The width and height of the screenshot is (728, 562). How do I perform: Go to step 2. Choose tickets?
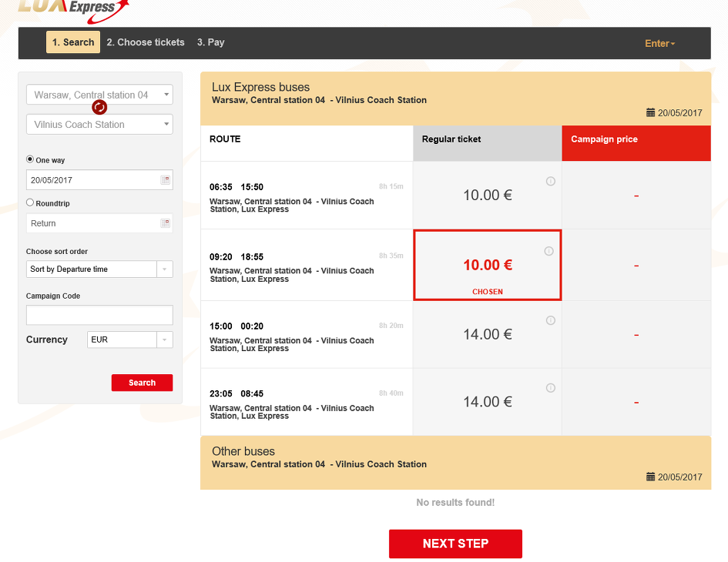(146, 42)
